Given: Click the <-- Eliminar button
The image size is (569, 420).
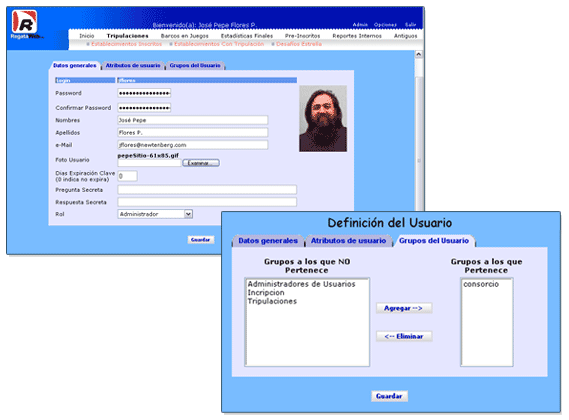Looking at the screenshot, I should (404, 337).
